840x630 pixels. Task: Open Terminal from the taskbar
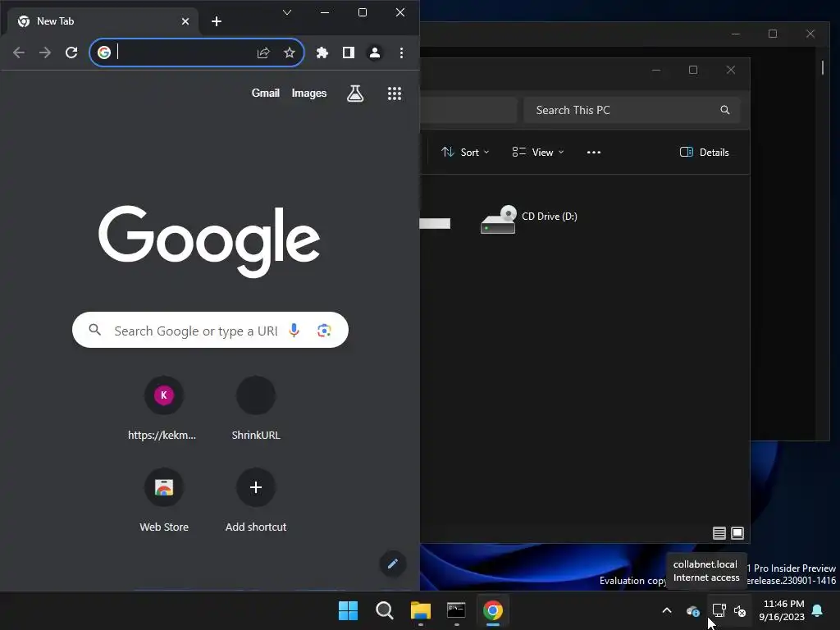tap(456, 610)
